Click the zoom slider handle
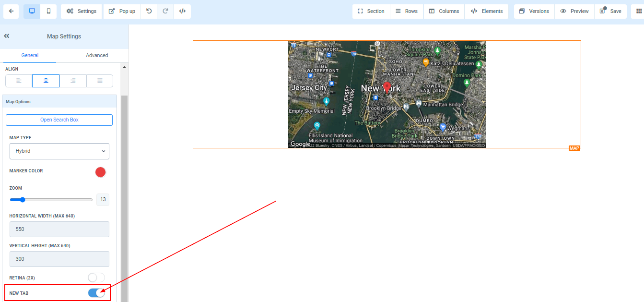The width and height of the screenshot is (644, 302). (x=22, y=199)
